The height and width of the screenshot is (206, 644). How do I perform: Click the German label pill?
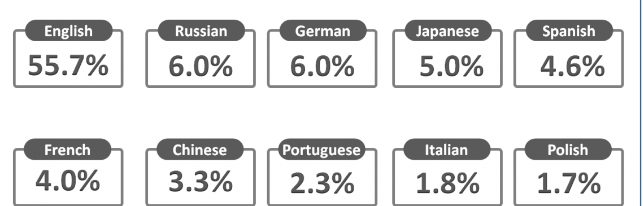click(323, 31)
